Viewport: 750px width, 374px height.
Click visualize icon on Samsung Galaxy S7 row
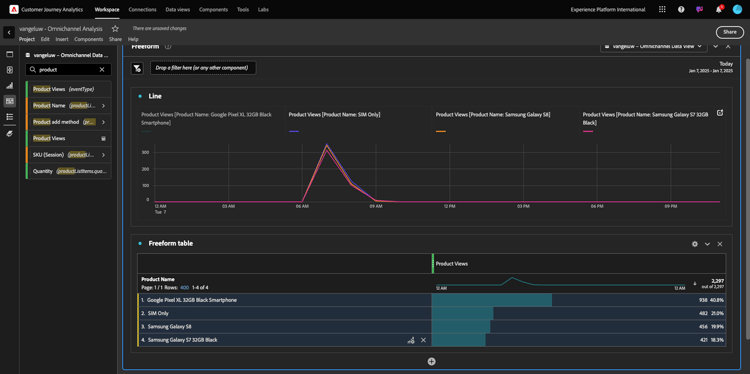click(x=410, y=340)
